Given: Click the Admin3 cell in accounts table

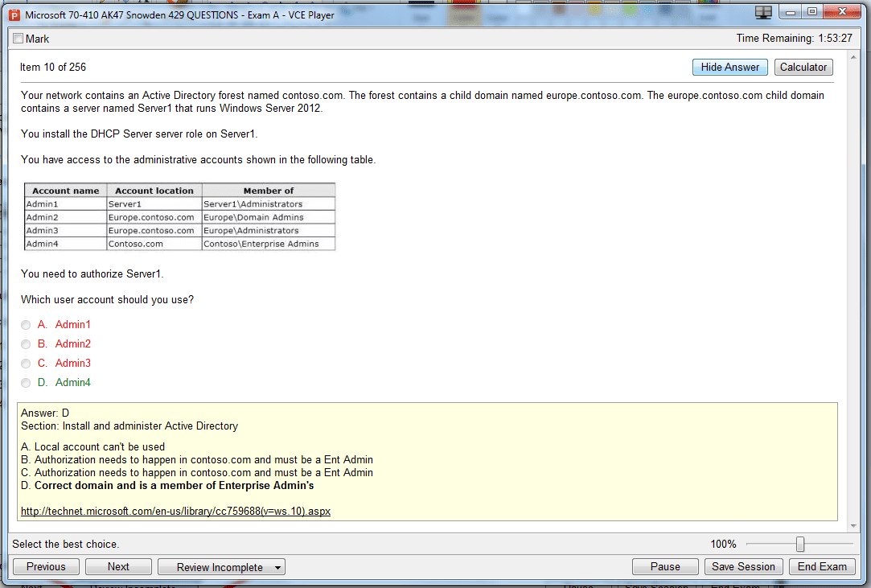Looking at the screenshot, I should [x=66, y=231].
